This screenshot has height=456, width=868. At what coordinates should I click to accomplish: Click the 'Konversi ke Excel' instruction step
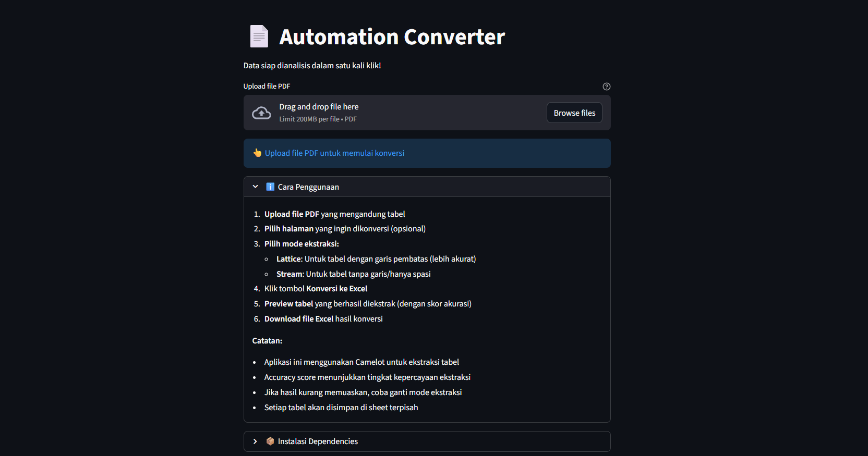316,289
